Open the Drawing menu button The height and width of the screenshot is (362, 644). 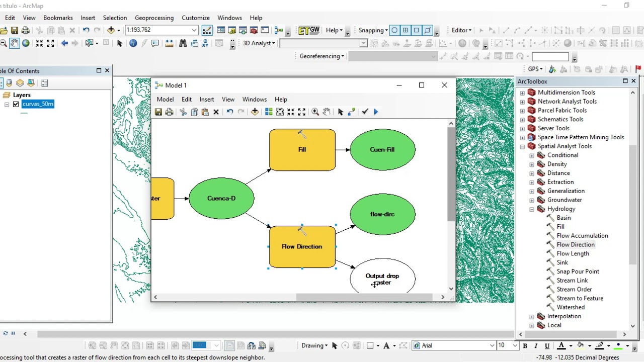click(314, 345)
